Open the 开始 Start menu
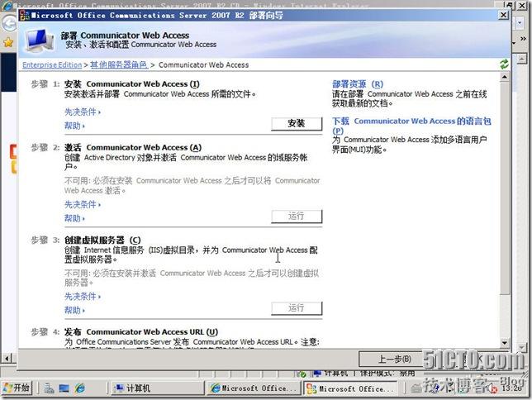 (x=17, y=388)
